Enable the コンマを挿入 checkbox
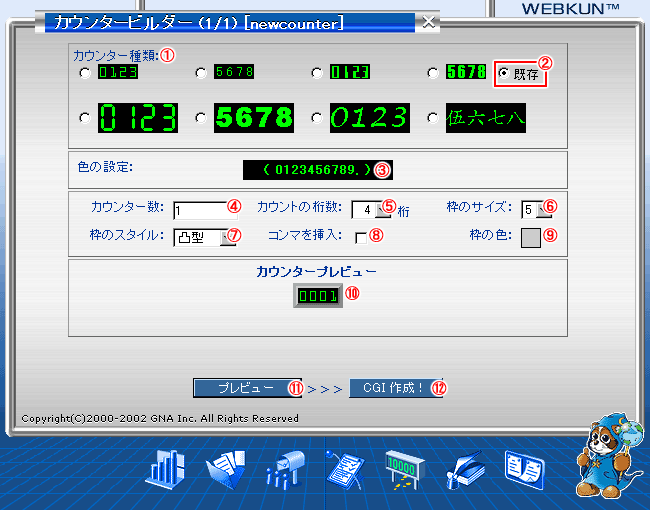Image resolution: width=650 pixels, height=510 pixels. click(361, 237)
